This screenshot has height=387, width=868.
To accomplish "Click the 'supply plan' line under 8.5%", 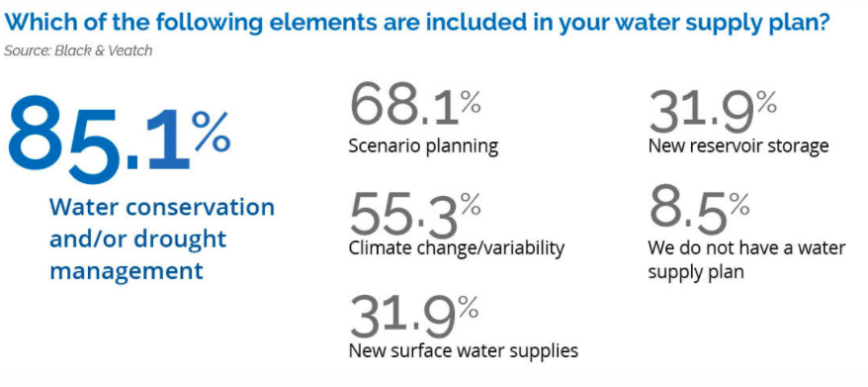I will (696, 273).
